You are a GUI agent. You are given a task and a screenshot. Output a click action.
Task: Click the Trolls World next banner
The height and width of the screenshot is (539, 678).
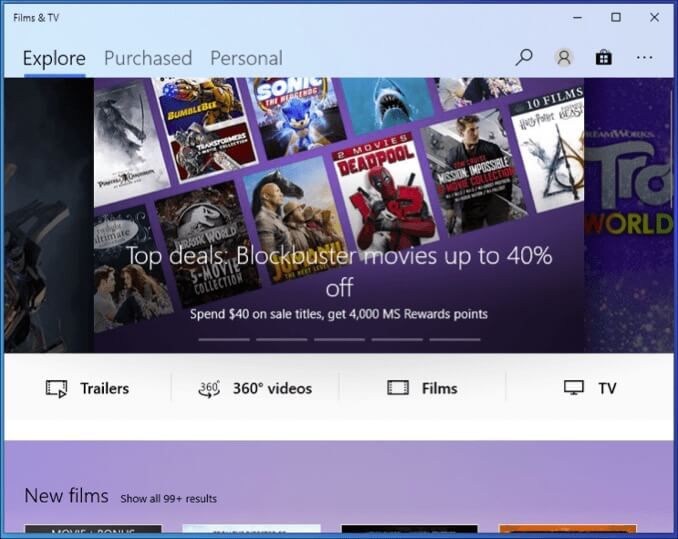628,215
